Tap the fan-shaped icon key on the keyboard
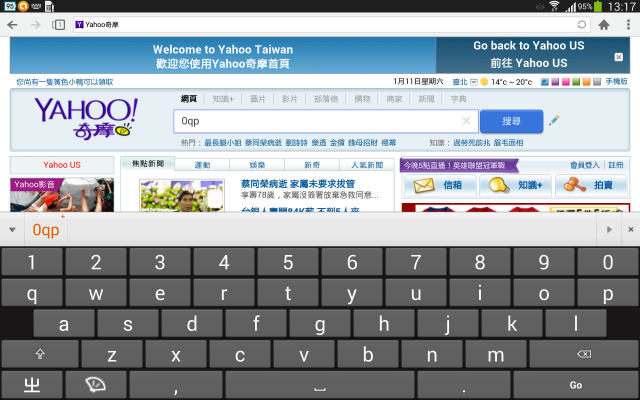 (96, 385)
